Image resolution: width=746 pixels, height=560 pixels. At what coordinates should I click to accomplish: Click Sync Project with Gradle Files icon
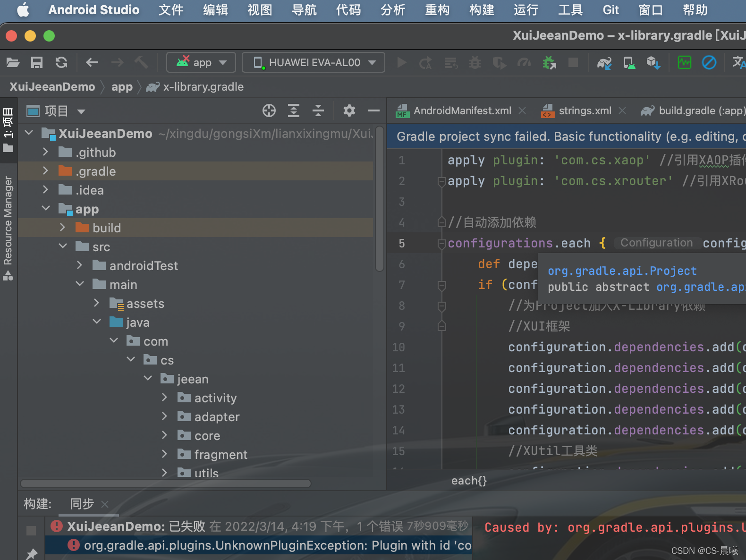coord(604,62)
